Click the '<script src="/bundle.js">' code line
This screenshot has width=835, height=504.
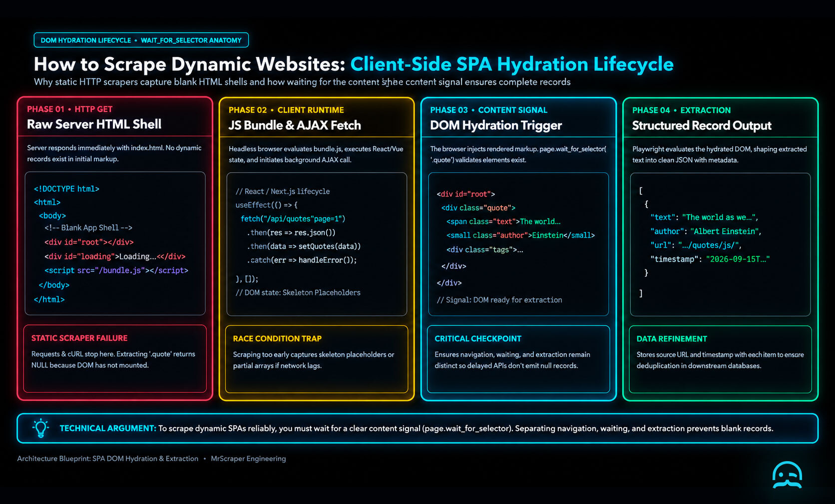coord(116,270)
